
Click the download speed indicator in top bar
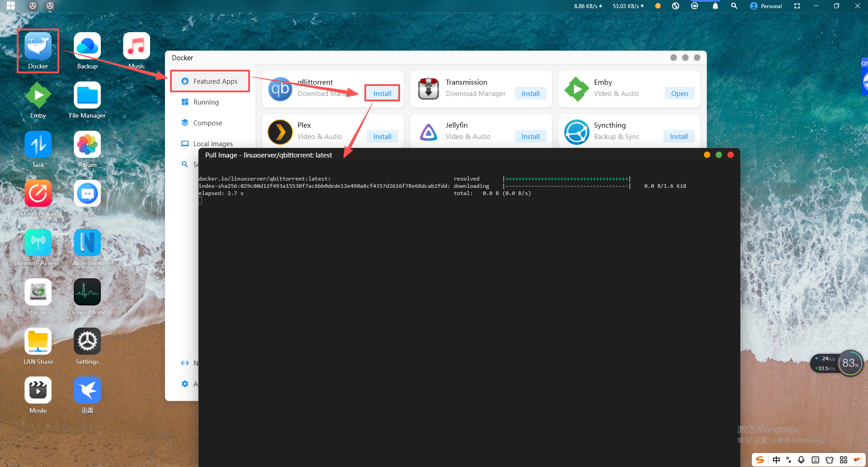[588, 6]
